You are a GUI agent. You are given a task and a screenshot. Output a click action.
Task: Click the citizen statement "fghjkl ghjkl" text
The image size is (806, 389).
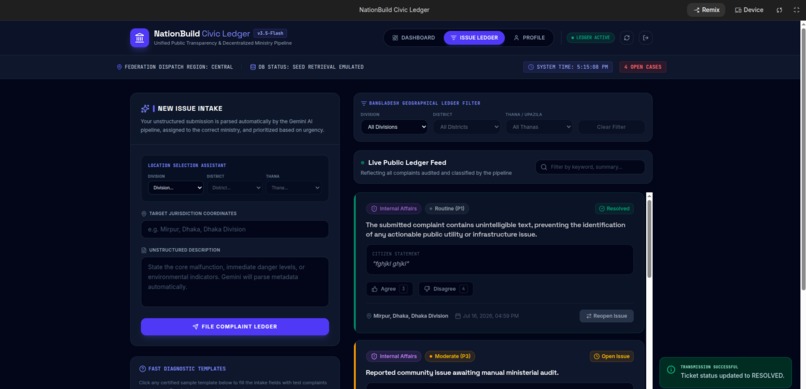pos(391,264)
